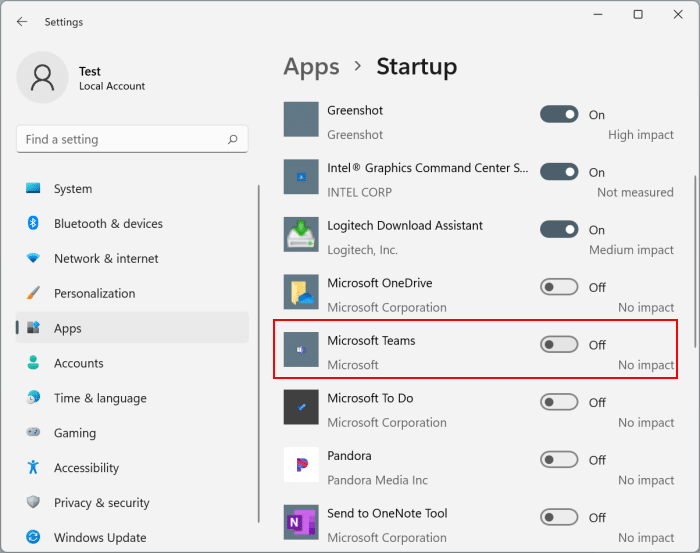
Task: Click the Pandora app icon
Action: (x=301, y=465)
